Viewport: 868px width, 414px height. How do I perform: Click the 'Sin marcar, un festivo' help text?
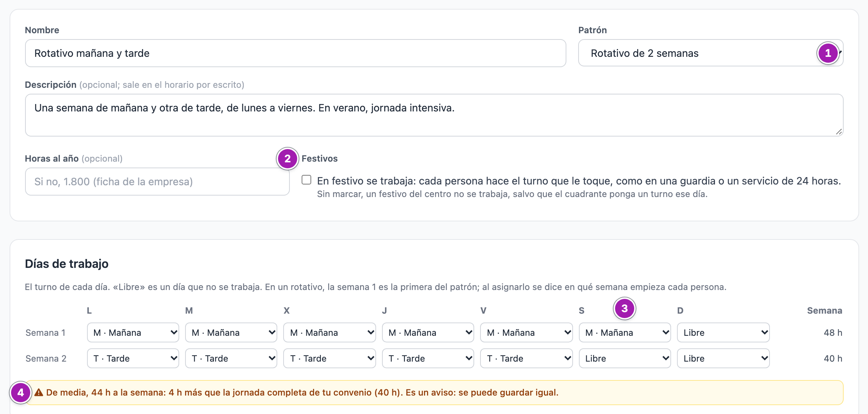tap(512, 194)
